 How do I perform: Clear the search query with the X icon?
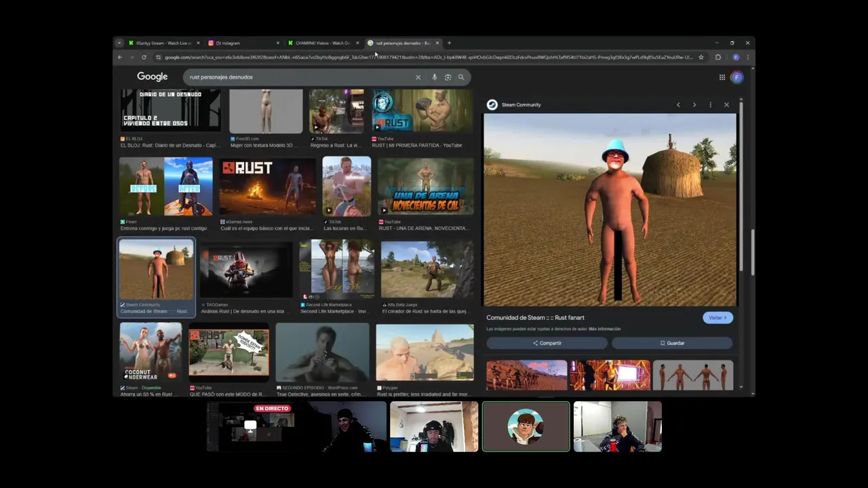[418, 77]
